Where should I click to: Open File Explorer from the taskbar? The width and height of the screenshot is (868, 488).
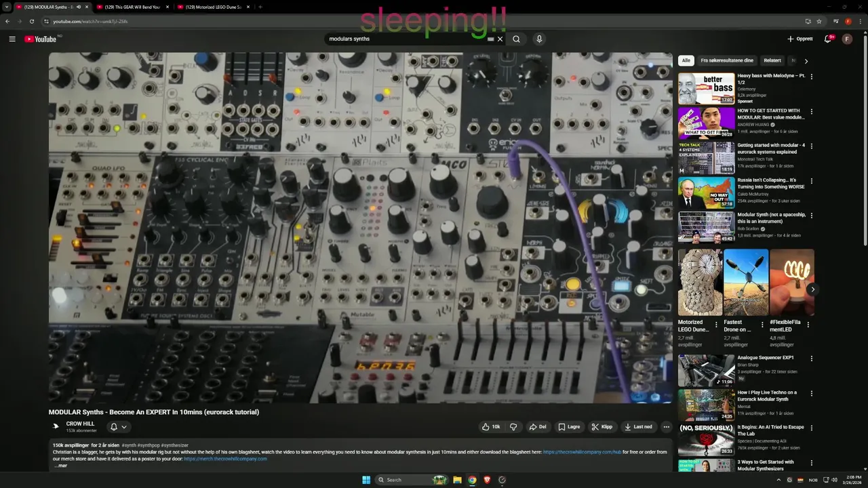pos(457,480)
